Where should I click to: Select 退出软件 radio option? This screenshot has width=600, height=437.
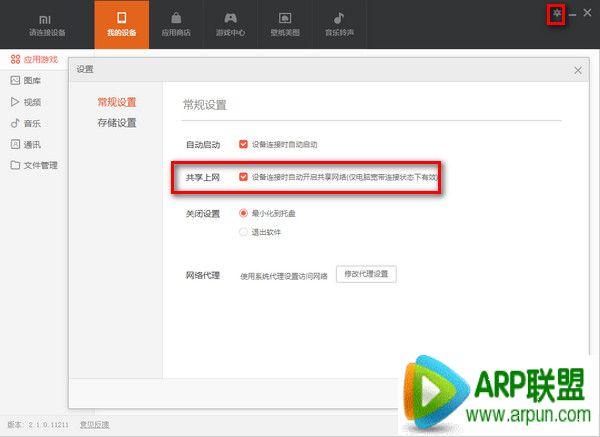(243, 232)
